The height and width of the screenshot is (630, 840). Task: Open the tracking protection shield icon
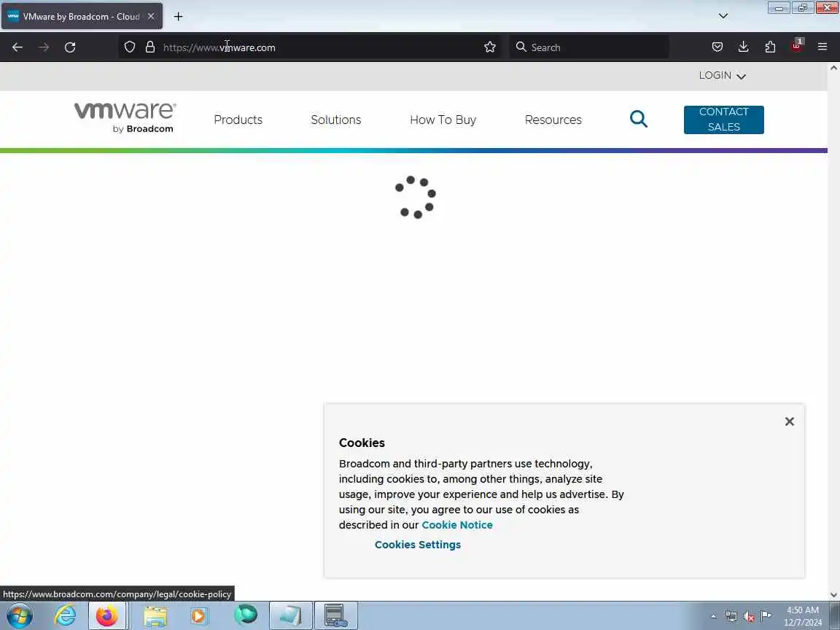(130, 47)
